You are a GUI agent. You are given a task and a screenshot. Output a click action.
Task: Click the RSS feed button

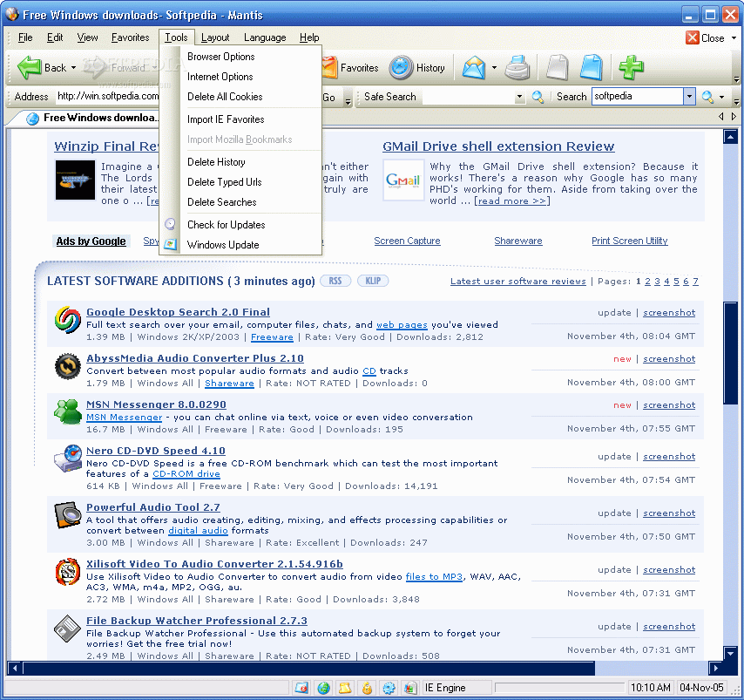click(x=335, y=281)
